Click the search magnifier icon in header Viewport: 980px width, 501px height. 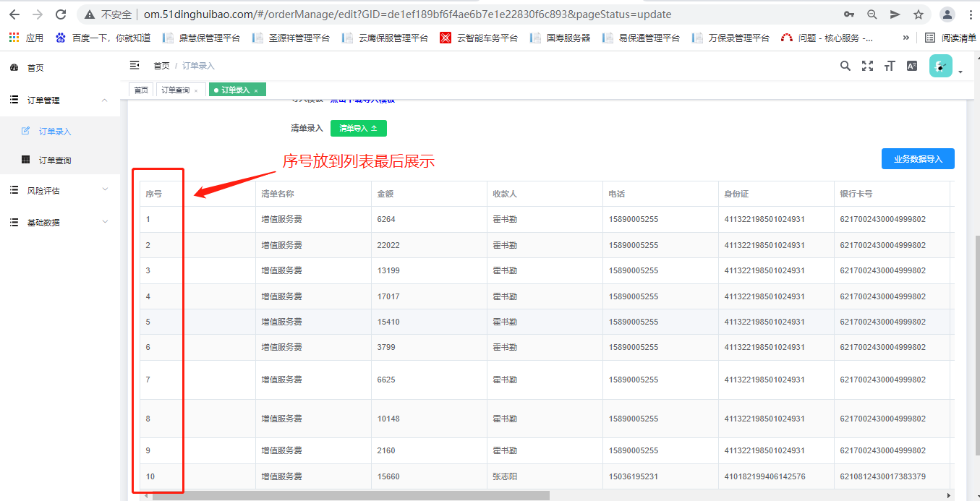(x=845, y=67)
